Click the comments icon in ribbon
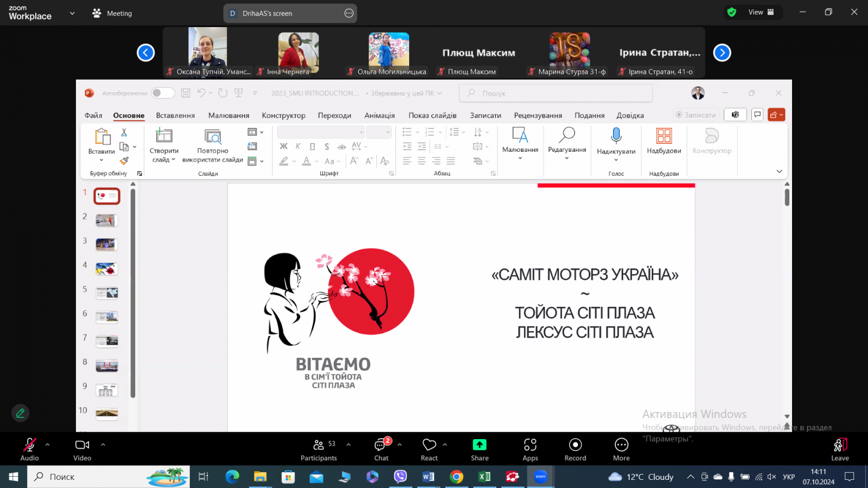 [x=757, y=115]
